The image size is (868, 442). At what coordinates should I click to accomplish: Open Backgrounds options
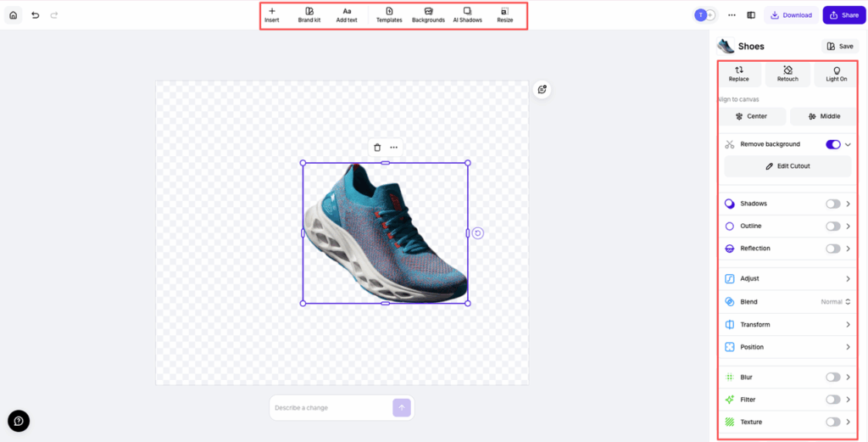pyautogui.click(x=428, y=15)
